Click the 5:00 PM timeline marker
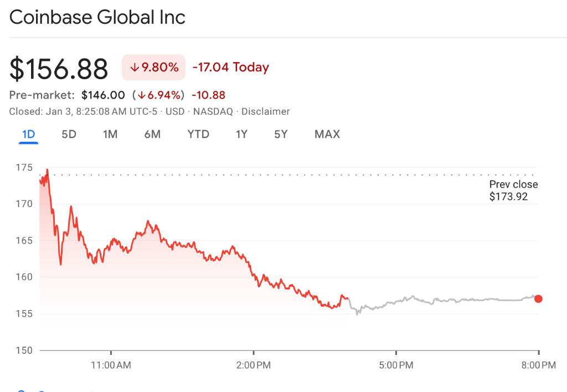The width and height of the screenshot is (567, 392). pyautogui.click(x=396, y=365)
